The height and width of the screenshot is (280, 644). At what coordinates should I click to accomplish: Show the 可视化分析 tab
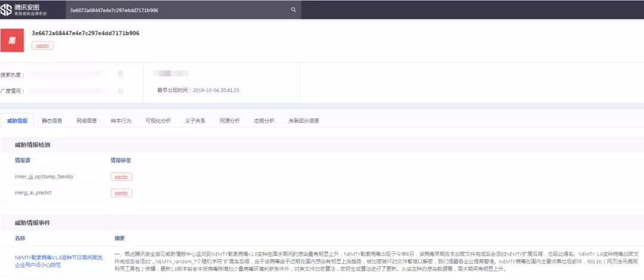click(158, 120)
